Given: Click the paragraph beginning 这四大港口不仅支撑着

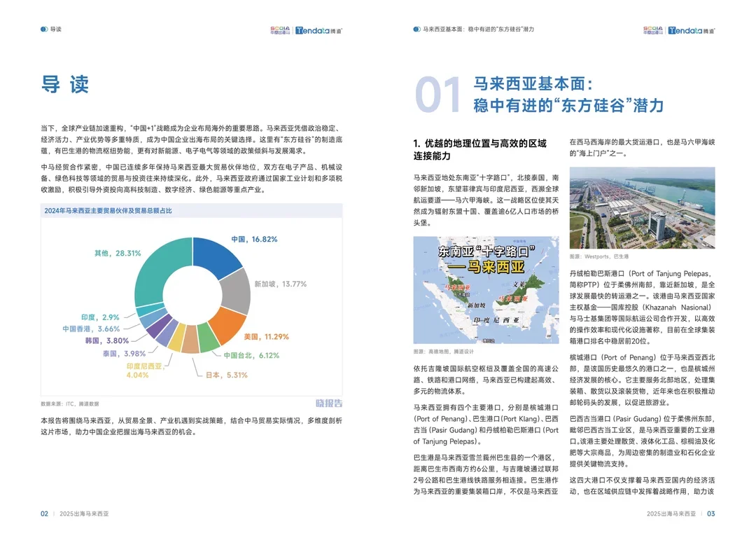Looking at the screenshot, I should [x=642, y=486].
